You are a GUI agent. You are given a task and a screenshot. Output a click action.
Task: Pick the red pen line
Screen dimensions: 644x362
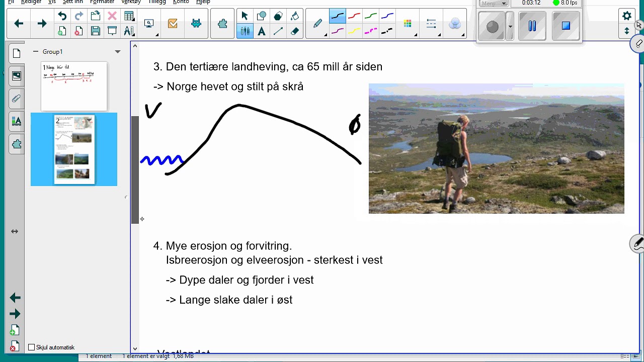click(354, 16)
